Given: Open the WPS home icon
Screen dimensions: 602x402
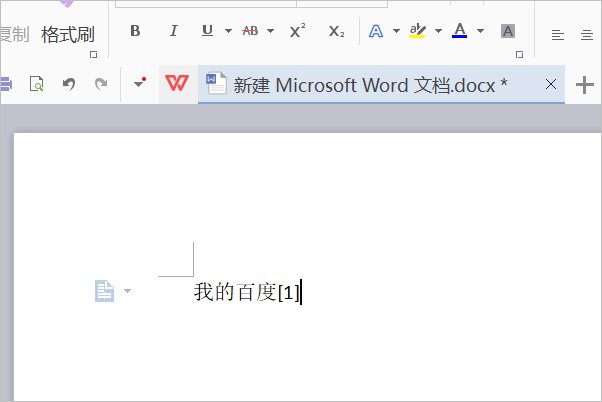Looking at the screenshot, I should click(x=176, y=84).
